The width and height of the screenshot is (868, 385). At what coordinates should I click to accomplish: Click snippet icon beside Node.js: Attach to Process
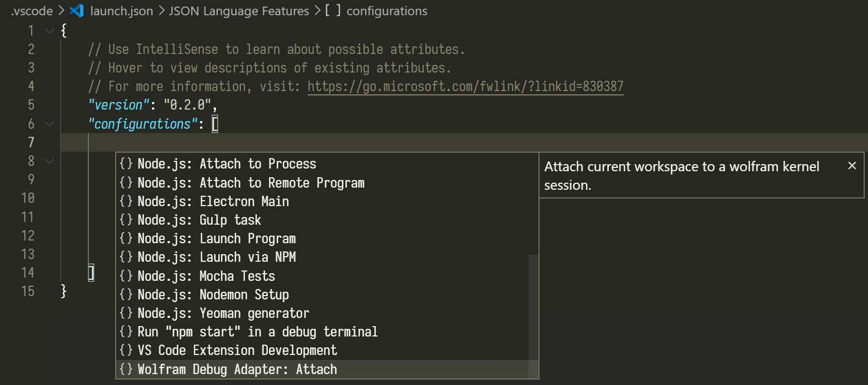(x=126, y=164)
